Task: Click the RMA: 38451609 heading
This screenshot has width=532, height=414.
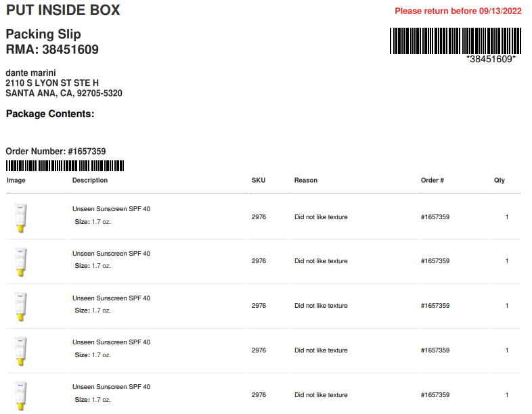Action: (52, 49)
